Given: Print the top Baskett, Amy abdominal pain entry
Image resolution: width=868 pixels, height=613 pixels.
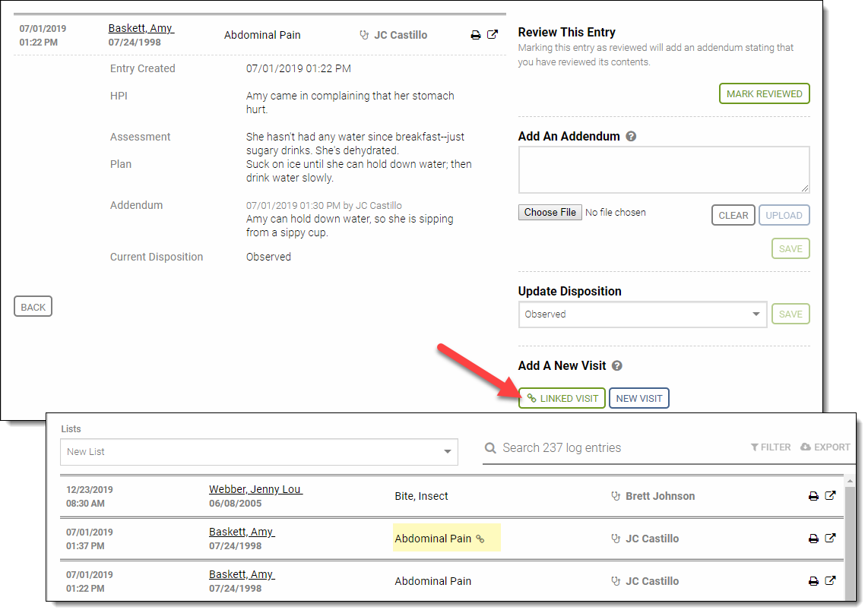Looking at the screenshot, I should coord(476,35).
